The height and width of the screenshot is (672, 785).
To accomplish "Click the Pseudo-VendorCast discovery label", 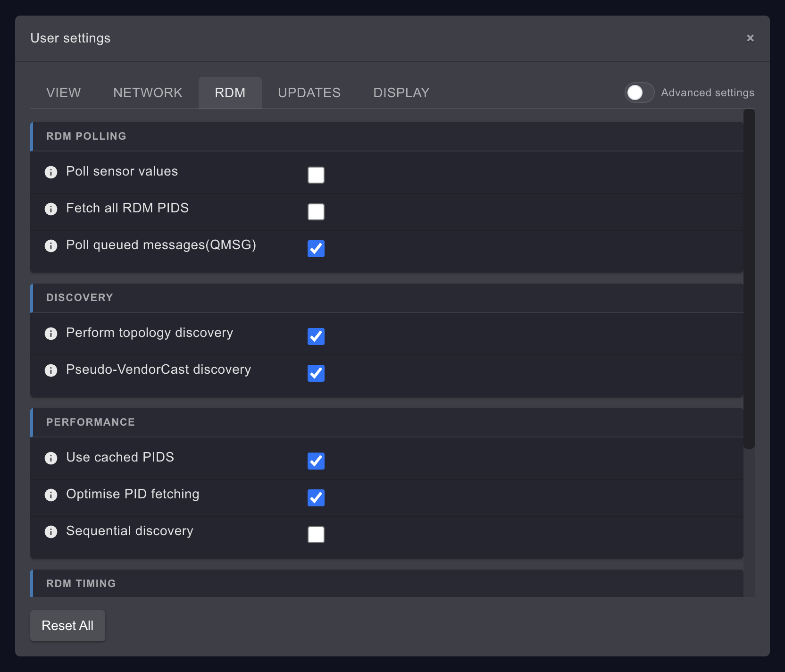I will click(x=159, y=370).
